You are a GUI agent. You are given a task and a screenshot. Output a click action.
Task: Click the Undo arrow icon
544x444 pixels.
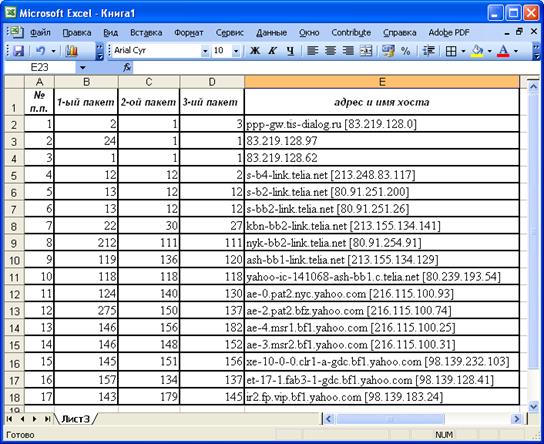pos(41,51)
